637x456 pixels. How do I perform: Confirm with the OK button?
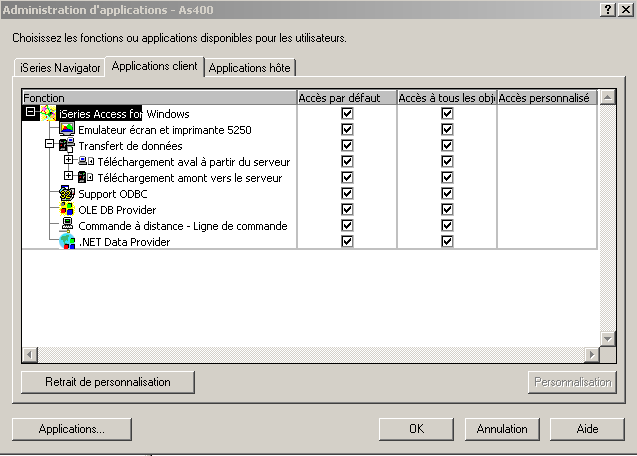pyautogui.click(x=416, y=429)
